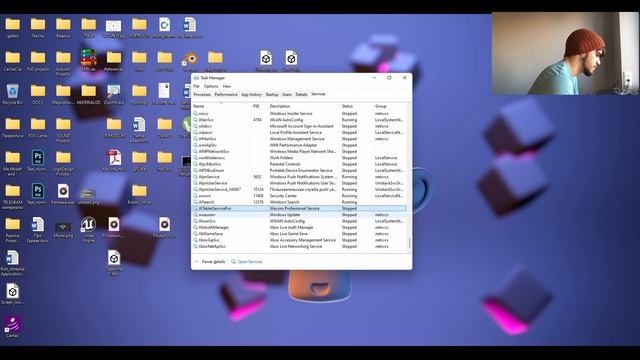Switch to the App history tab
The width and height of the screenshot is (640, 360).
[x=251, y=94]
